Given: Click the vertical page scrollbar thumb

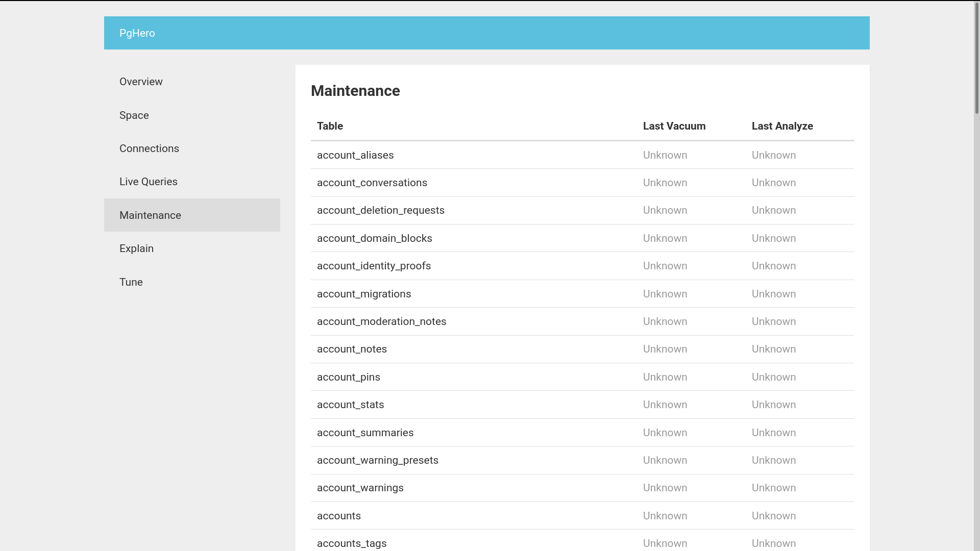Looking at the screenshot, I should (x=976, y=59).
